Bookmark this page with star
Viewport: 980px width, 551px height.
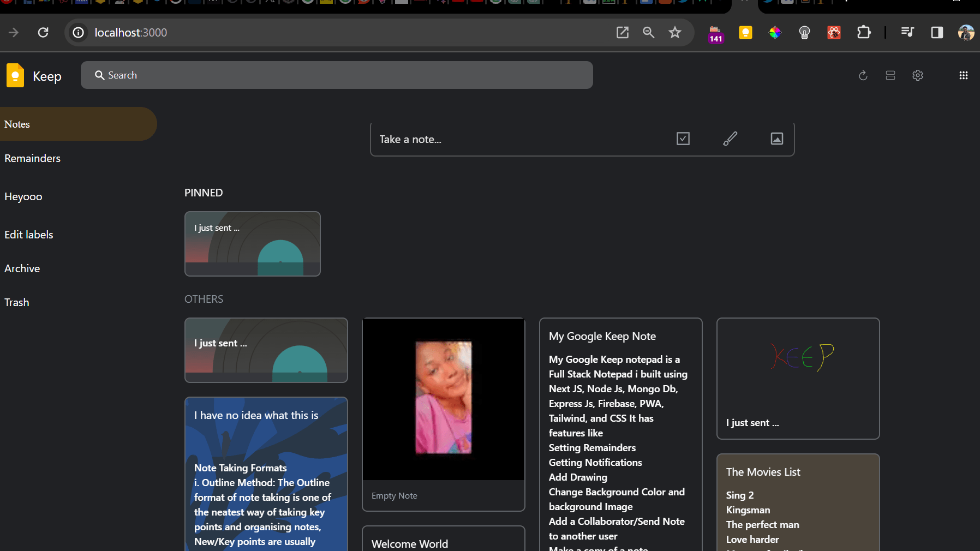pyautogui.click(x=675, y=32)
